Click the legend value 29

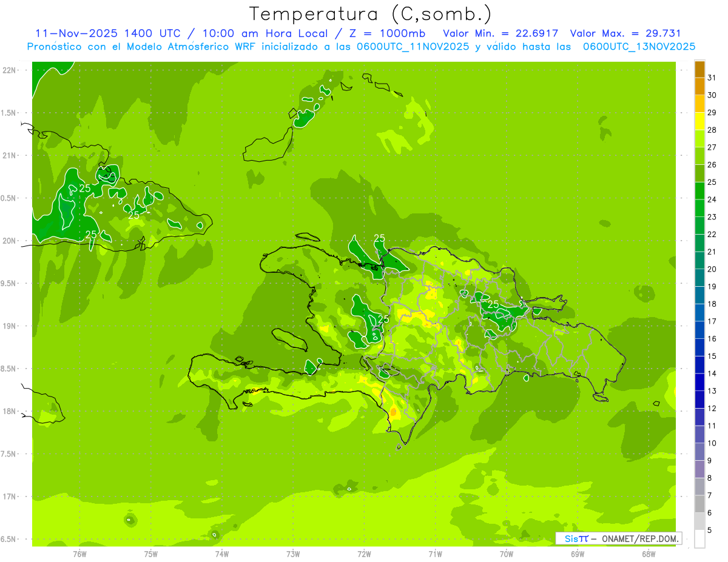(712, 112)
